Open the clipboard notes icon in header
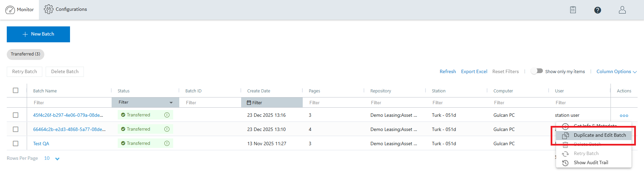This screenshot has width=644, height=176. (573, 10)
